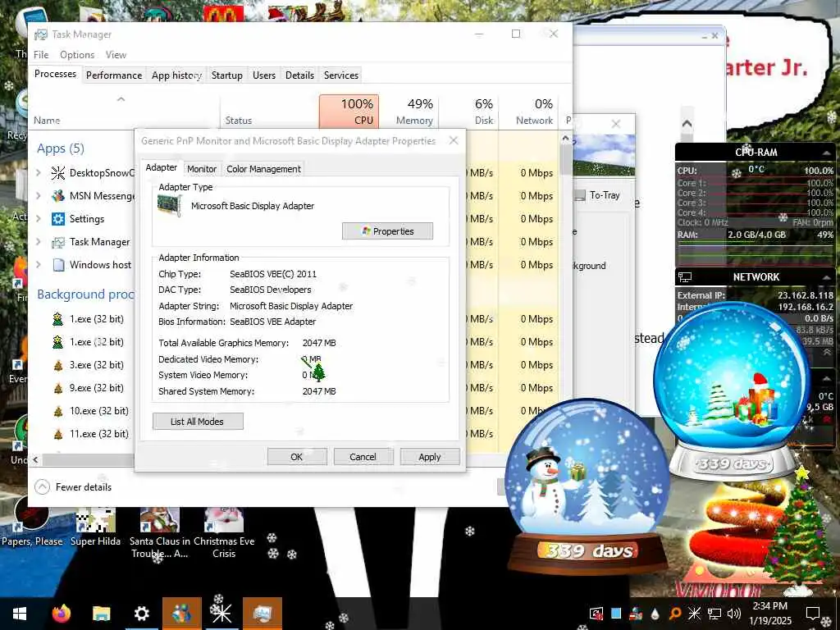Open the Windows Start menu
Image resolution: width=840 pixels, height=630 pixels.
(x=20, y=614)
